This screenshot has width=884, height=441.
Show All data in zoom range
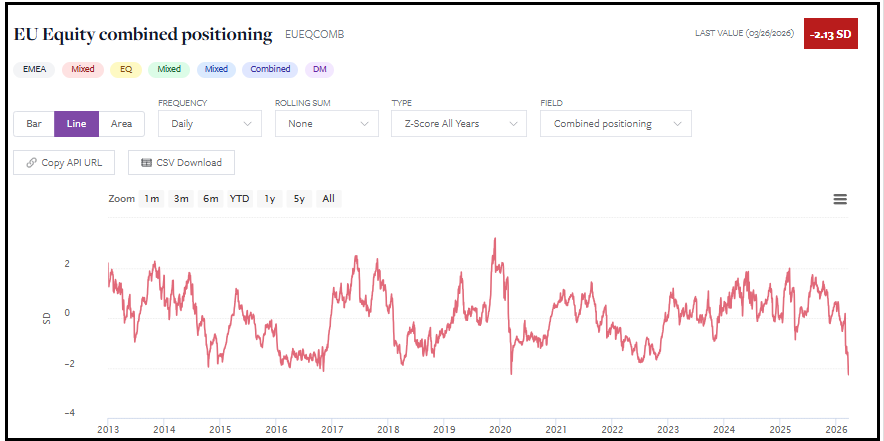coord(328,199)
